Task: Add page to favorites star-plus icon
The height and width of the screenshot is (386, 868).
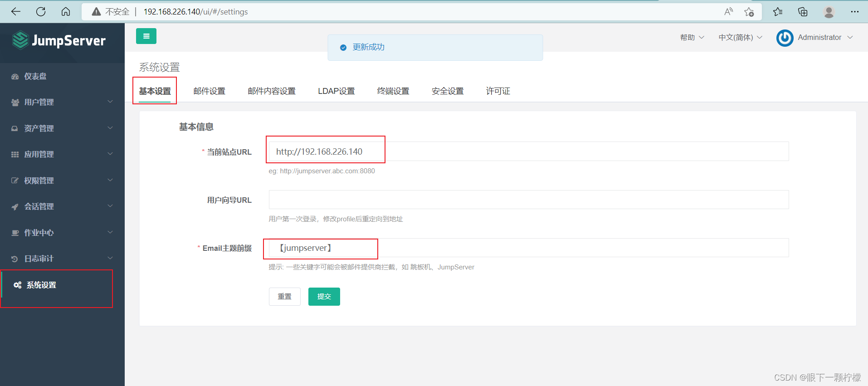Action: (749, 12)
